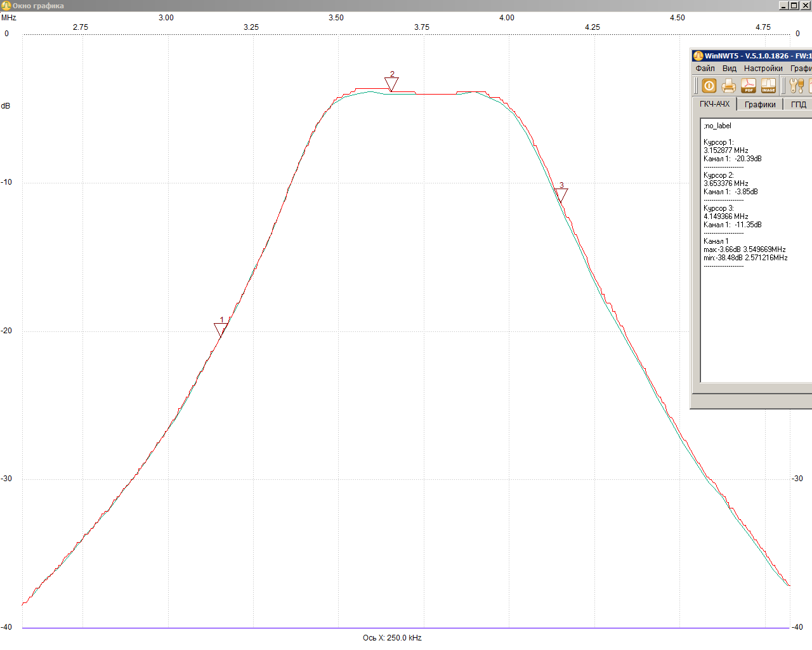
Task: Click the graph window's title bar icon
Action: click(6, 6)
